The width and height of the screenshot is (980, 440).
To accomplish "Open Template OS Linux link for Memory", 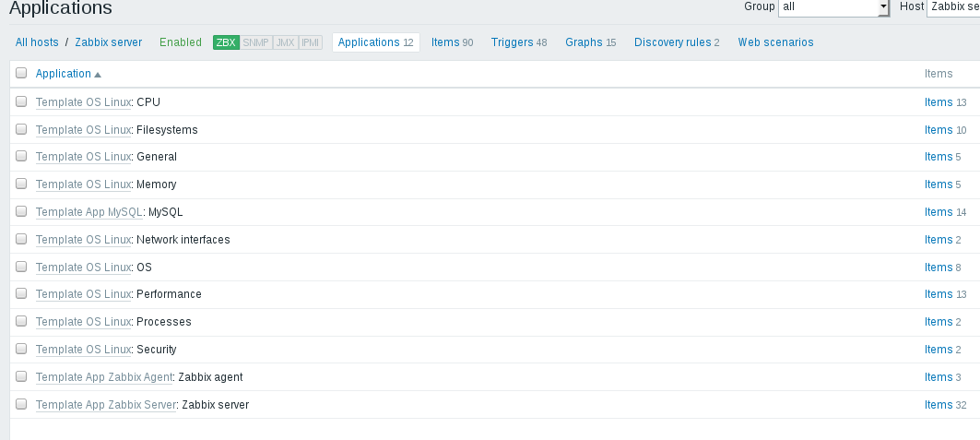I will (83, 184).
